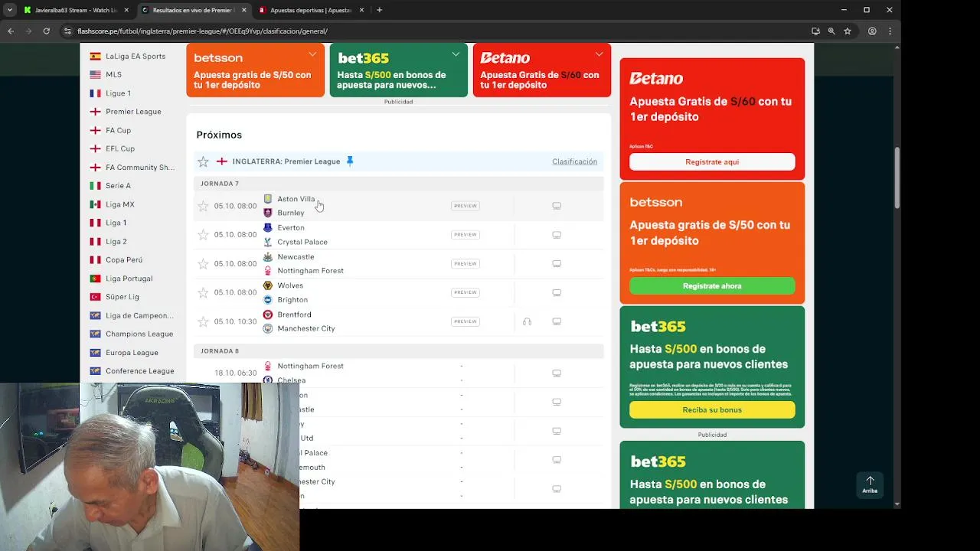
Task: Click the TV icon for Wolves match
Action: click(557, 292)
